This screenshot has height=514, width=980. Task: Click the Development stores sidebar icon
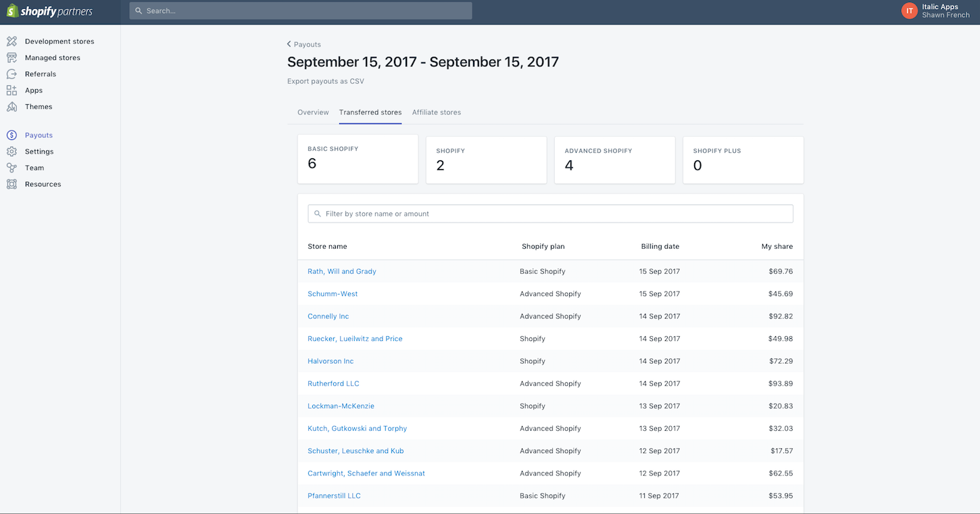[11, 41]
